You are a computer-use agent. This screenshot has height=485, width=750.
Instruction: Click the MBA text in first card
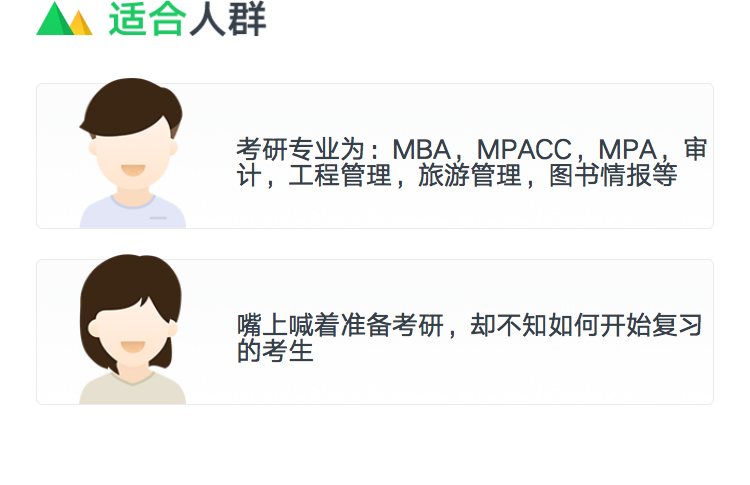point(421,149)
